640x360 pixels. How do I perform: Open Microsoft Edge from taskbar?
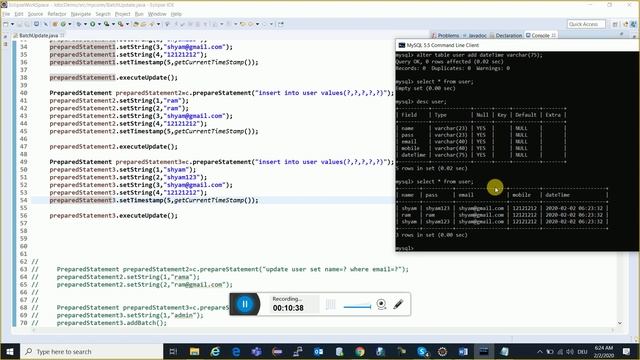(236, 351)
